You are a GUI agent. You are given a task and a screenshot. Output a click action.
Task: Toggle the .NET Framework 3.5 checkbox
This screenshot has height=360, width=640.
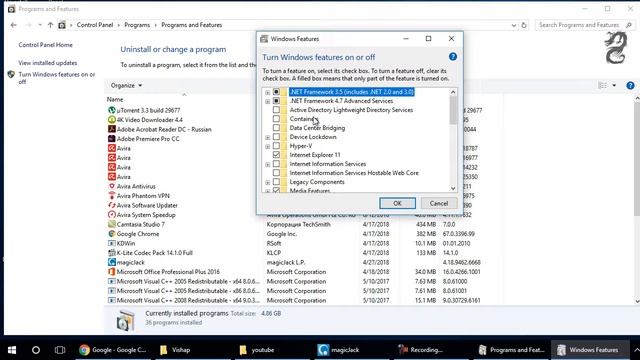click(276, 92)
